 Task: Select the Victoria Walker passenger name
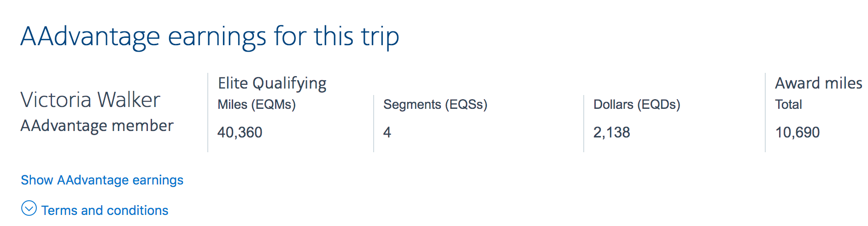coord(90,100)
